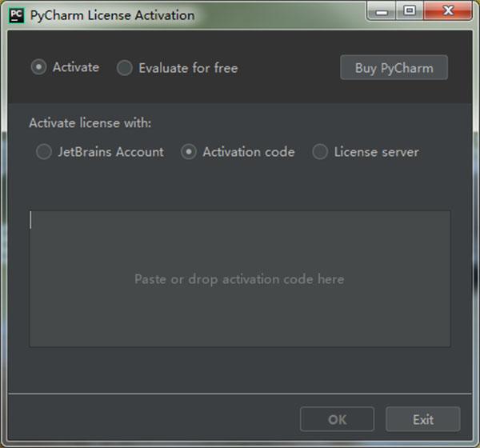Viewport: 480px width, 448px height.
Task: Minimize the License Activation window
Action: (x=382, y=12)
